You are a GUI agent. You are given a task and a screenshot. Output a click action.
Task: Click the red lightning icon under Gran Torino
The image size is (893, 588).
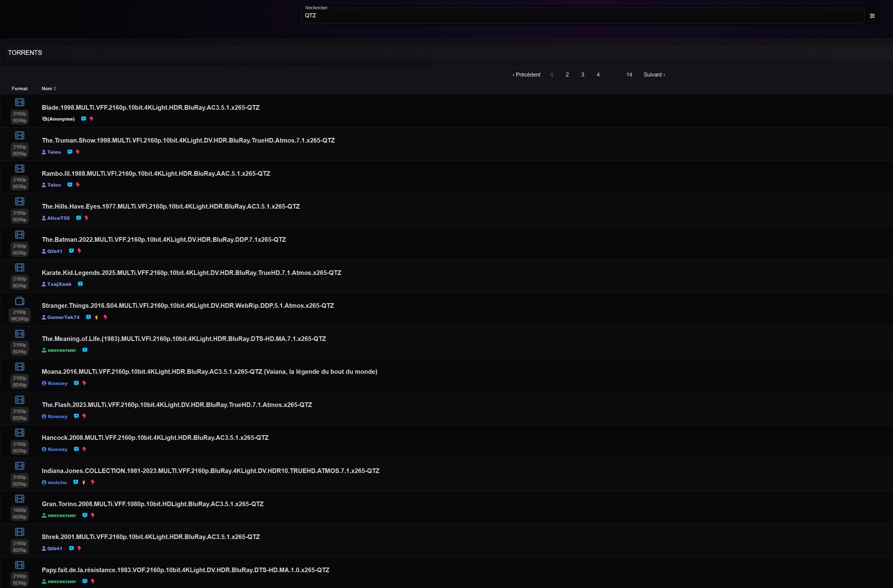[x=93, y=515]
